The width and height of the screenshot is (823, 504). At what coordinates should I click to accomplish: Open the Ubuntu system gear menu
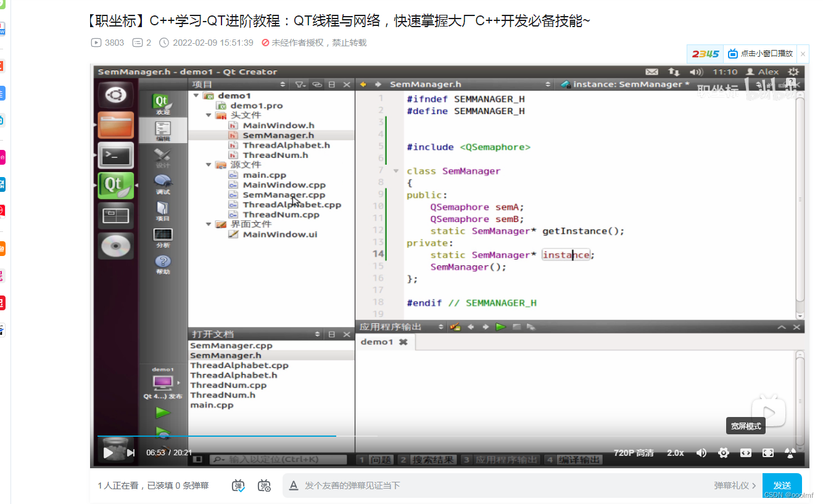click(x=793, y=72)
